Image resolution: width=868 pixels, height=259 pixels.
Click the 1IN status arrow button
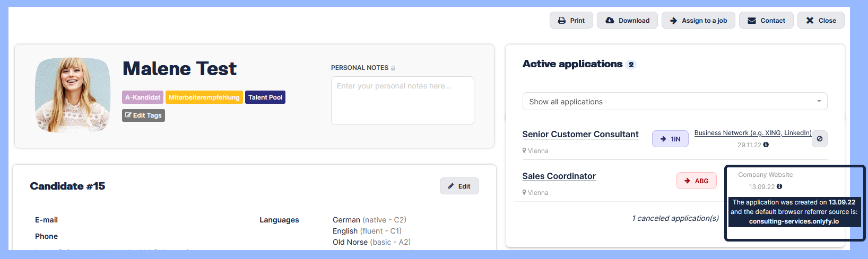point(670,139)
